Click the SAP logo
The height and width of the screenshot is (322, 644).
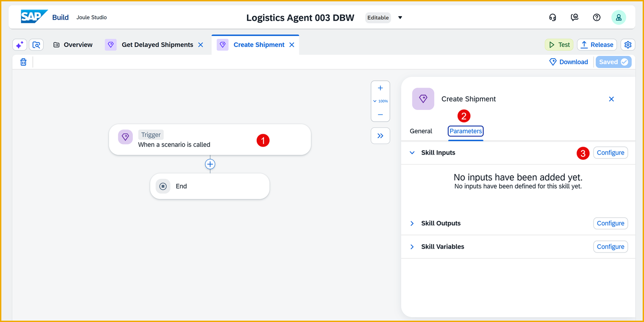point(34,17)
